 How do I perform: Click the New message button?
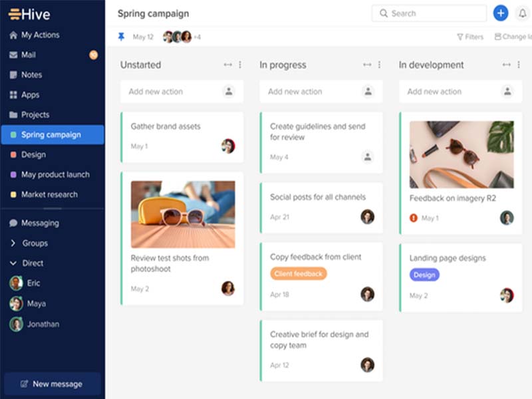click(x=52, y=384)
